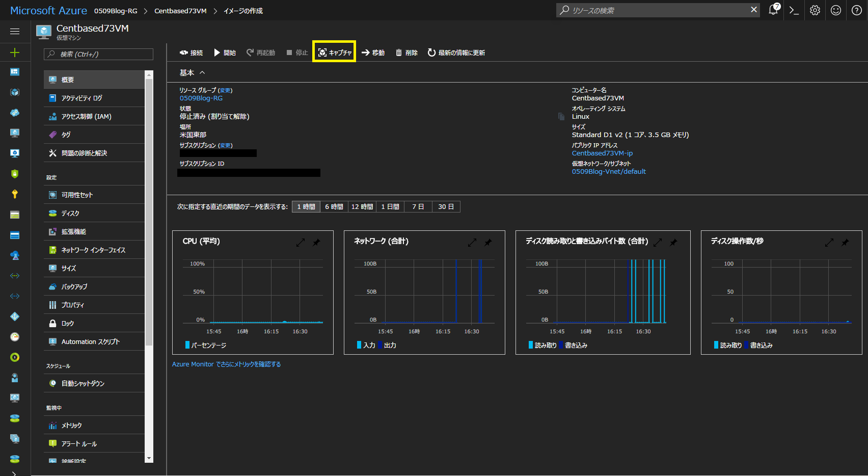Focus the 検索 (Ctrl+/) menu search box
This screenshot has width=868, height=476.
[99, 54]
